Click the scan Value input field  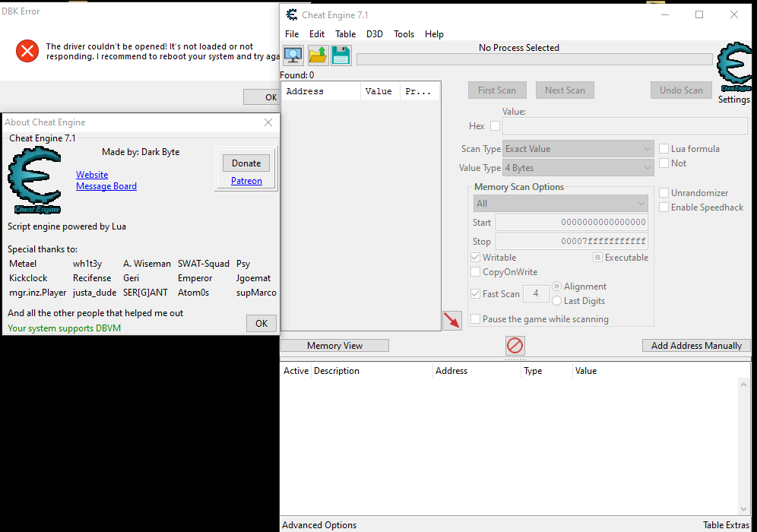[625, 125]
